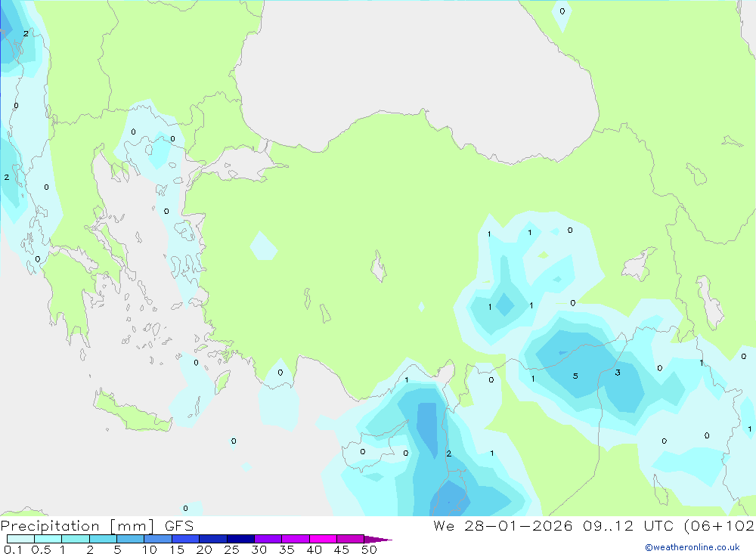Pick the 15–20 mm legend color swatch

[x=186, y=539]
